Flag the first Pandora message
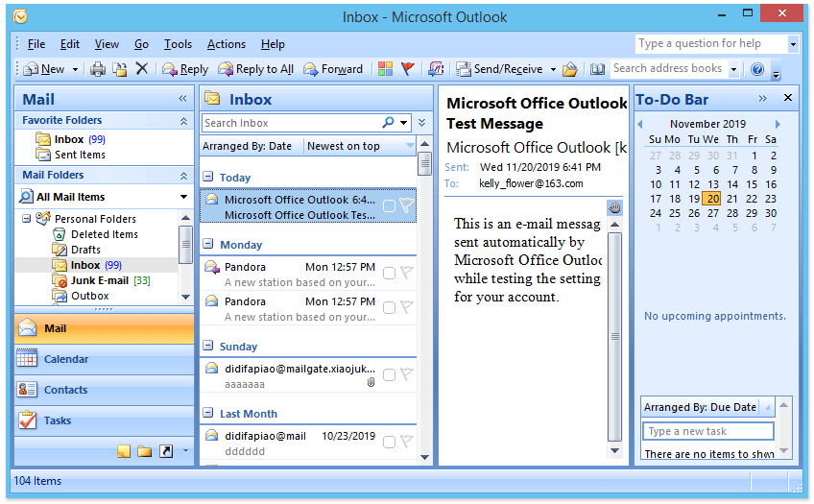The width and height of the screenshot is (814, 504). [x=407, y=273]
